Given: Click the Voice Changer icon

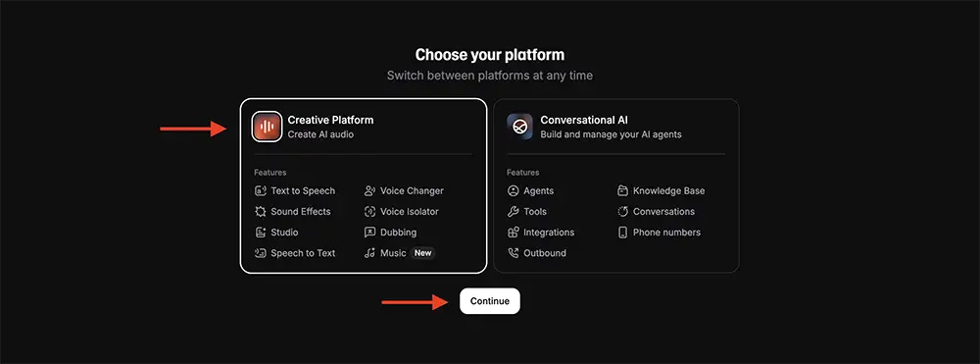Looking at the screenshot, I should click(370, 190).
